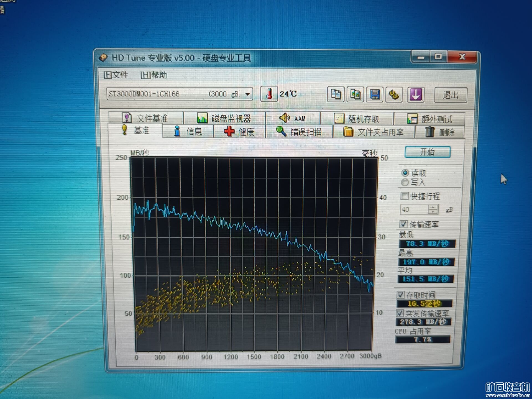532x399 pixels.
Task: Click the short stroke 40 gB field
Action: pyautogui.click(x=414, y=209)
